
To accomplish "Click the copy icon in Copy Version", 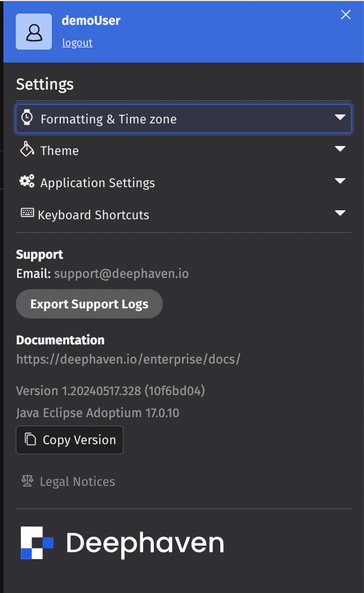I will tap(30, 440).
